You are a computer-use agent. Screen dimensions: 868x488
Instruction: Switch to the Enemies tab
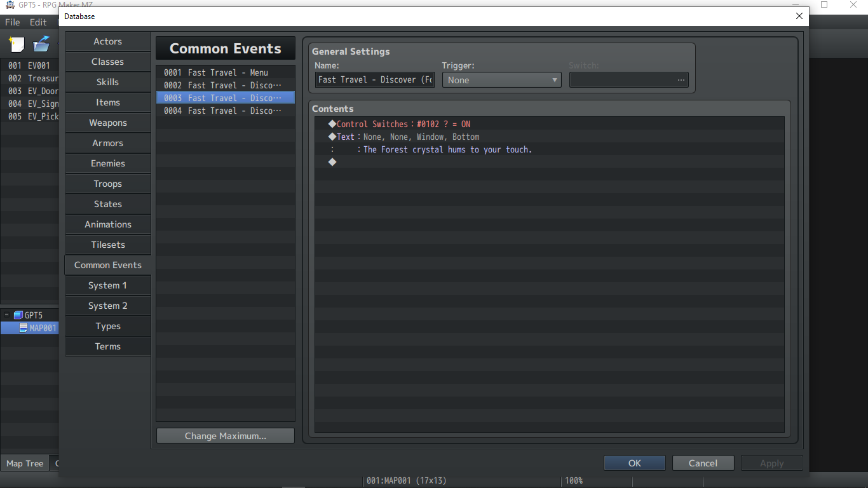(108, 163)
